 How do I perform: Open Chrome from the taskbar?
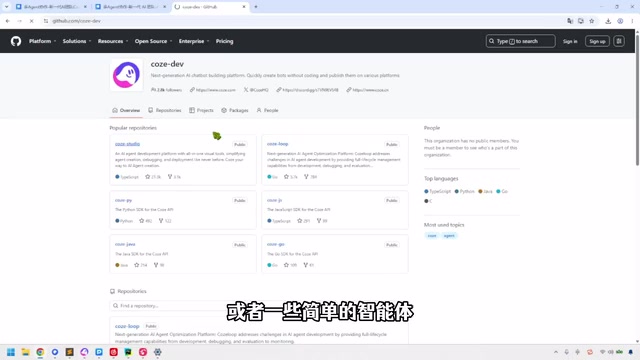(40, 352)
